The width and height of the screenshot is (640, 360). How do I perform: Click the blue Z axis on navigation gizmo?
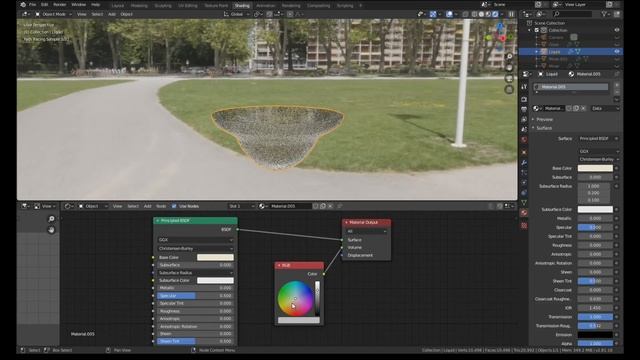500,27
